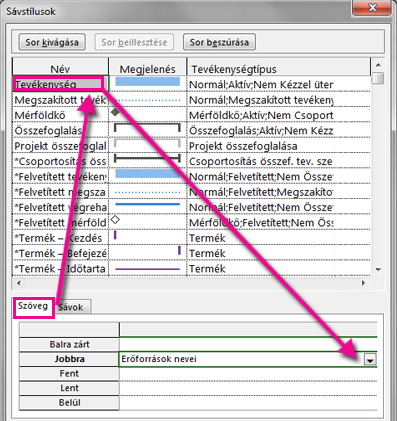Viewport: 397px width, 421px height.
Task: Select the *Termék – Időtarta name cell
Action: (x=60, y=268)
